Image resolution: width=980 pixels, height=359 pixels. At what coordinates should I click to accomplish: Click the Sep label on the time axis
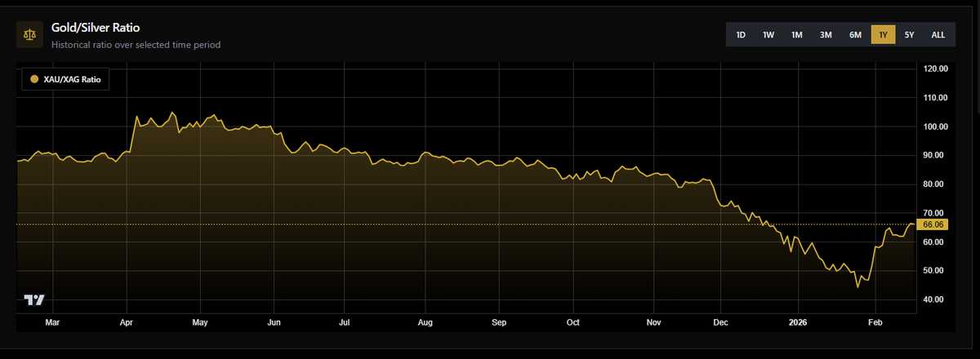[500, 322]
